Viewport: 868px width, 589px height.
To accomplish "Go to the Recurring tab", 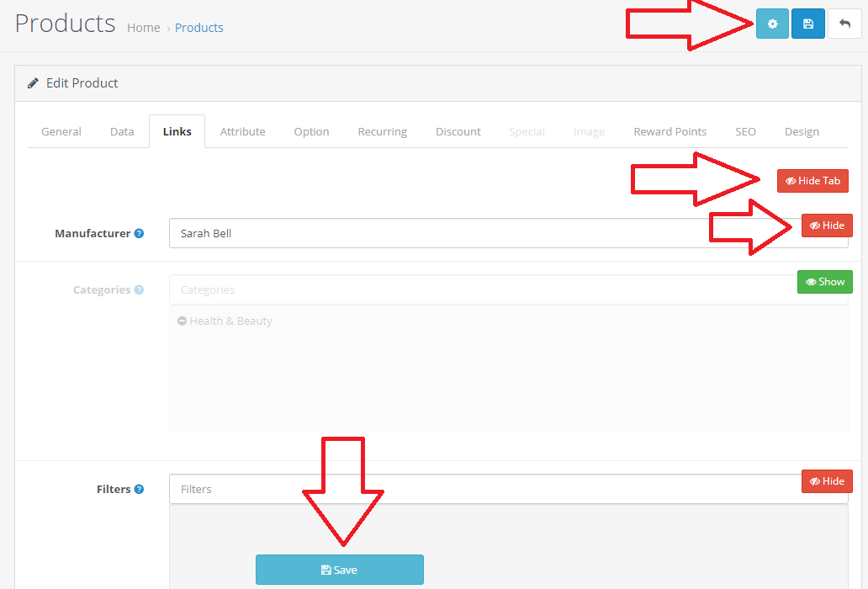I will (x=383, y=132).
